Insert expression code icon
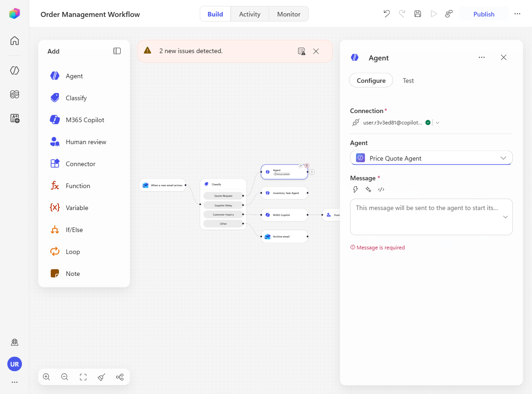Screen dimensions: 532x394 coord(381,189)
